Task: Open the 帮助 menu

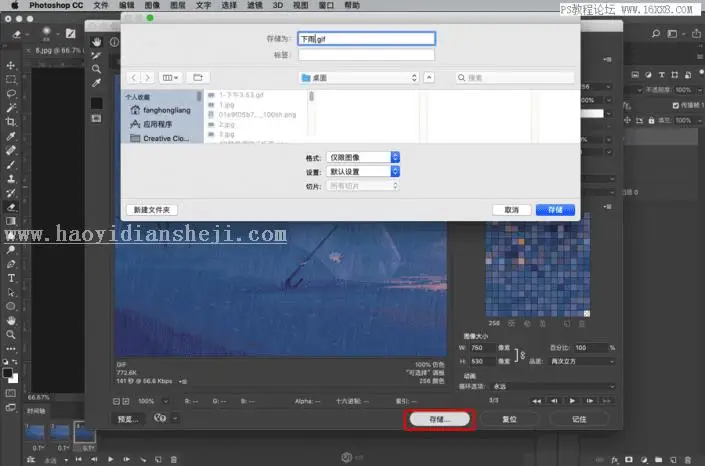Action: point(352,5)
